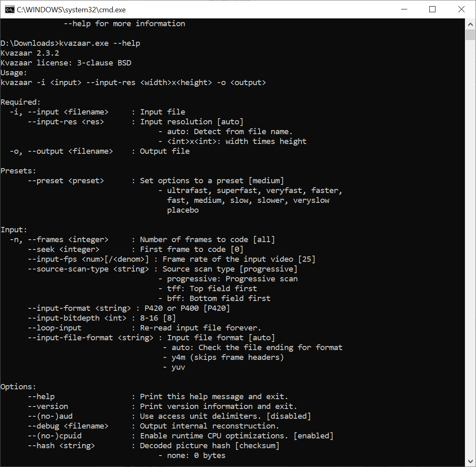The width and height of the screenshot is (476, 467).
Task: Click the '--preset <preset>' option
Action: [x=66, y=181]
